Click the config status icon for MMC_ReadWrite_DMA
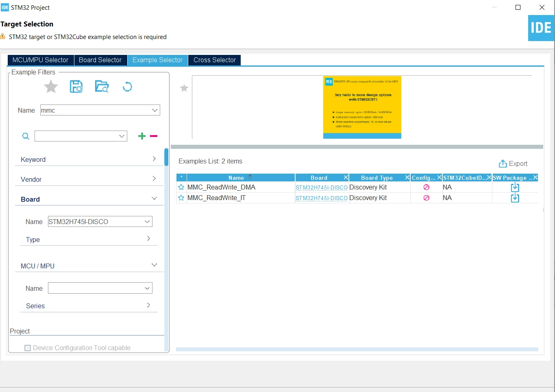Screen dimensions: 555x392 426,187
